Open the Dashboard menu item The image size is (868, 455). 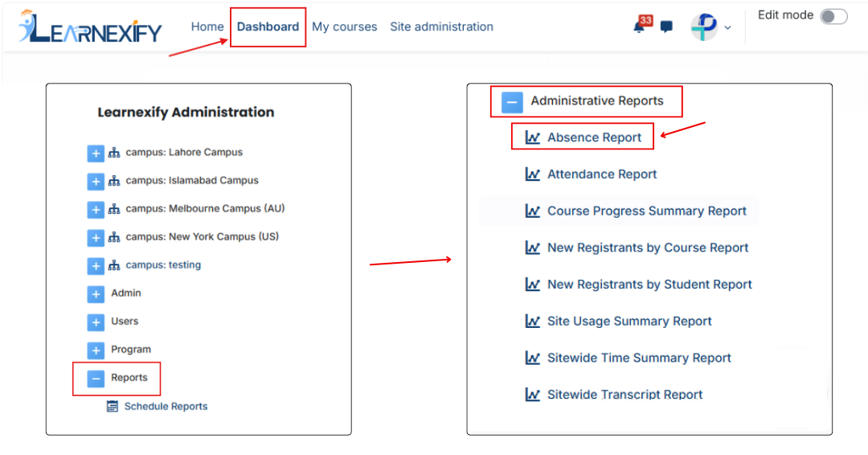click(x=268, y=27)
